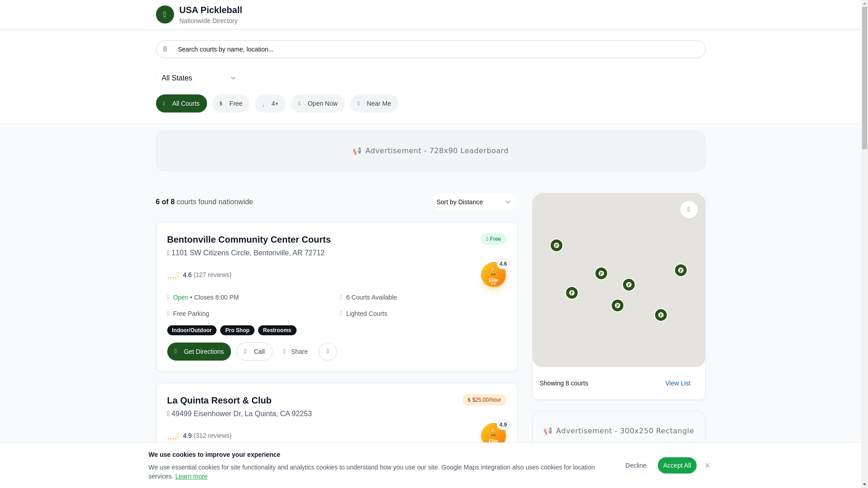Toggle the 4+ rating filter

[x=270, y=103]
